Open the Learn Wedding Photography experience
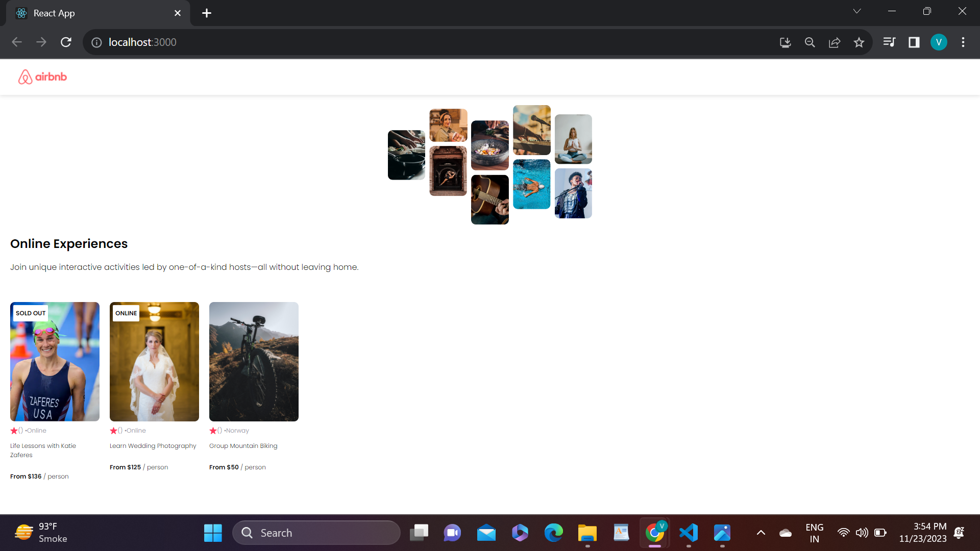The width and height of the screenshot is (980, 551). coord(154,361)
